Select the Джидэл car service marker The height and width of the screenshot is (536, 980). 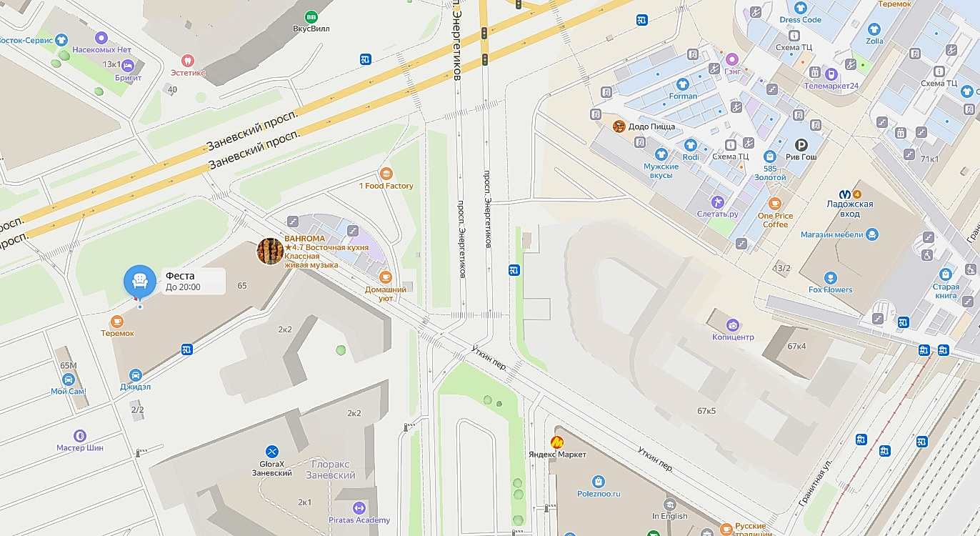click(135, 375)
